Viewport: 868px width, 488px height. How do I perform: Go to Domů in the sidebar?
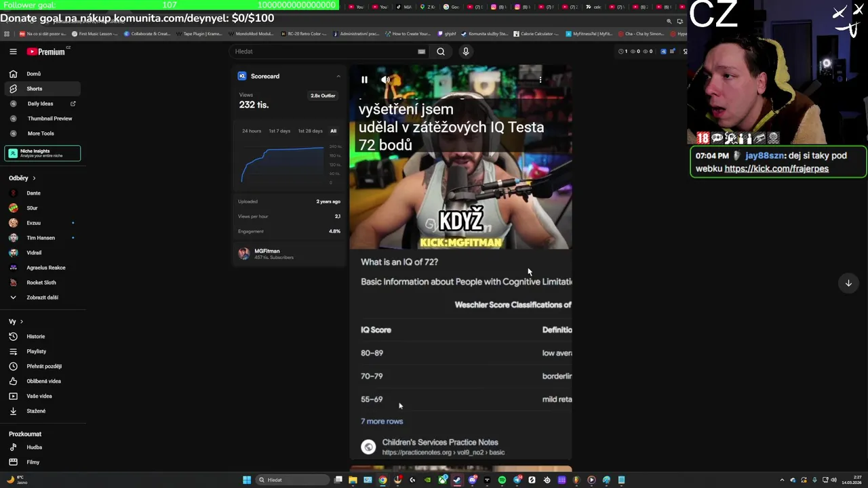point(43,74)
